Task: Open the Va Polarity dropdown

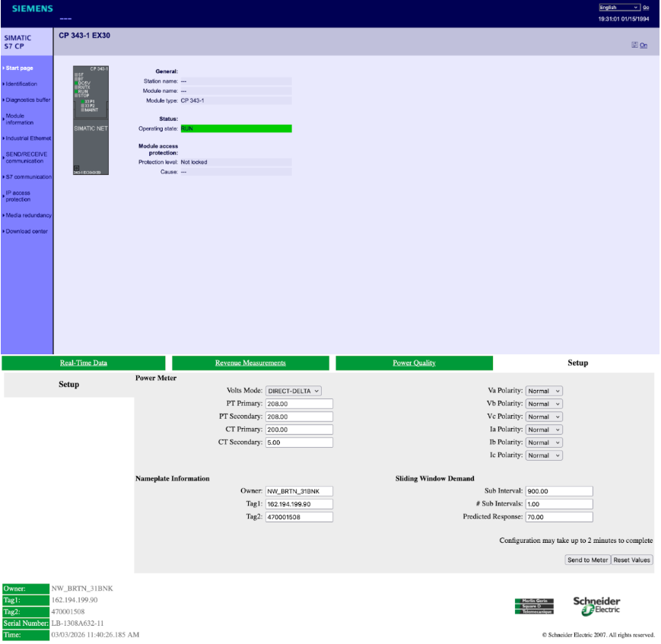Action: coord(544,391)
